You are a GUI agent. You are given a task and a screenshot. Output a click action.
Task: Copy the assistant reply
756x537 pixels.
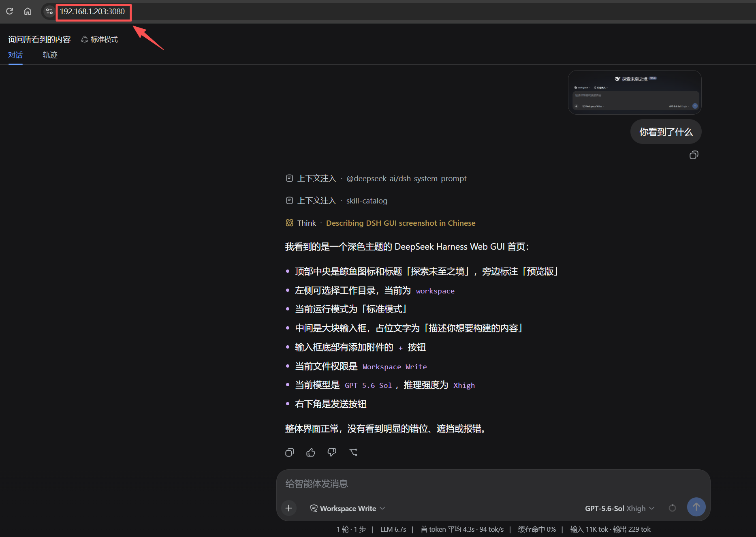290,452
